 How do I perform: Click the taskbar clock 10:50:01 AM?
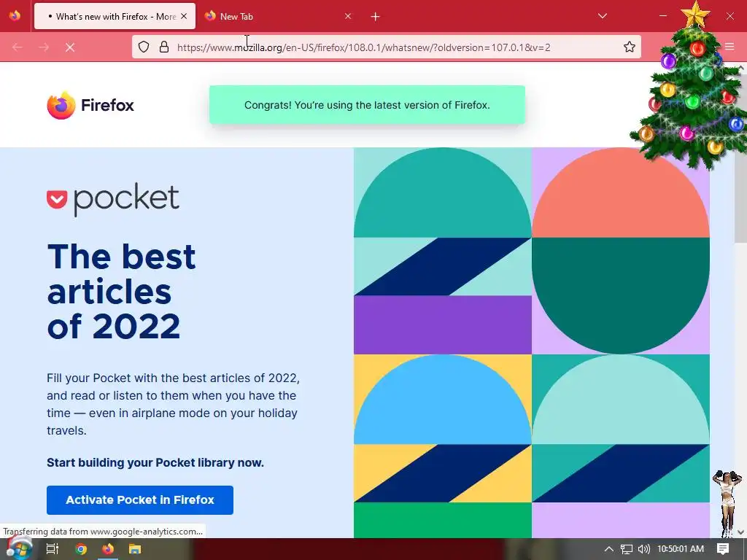681,549
